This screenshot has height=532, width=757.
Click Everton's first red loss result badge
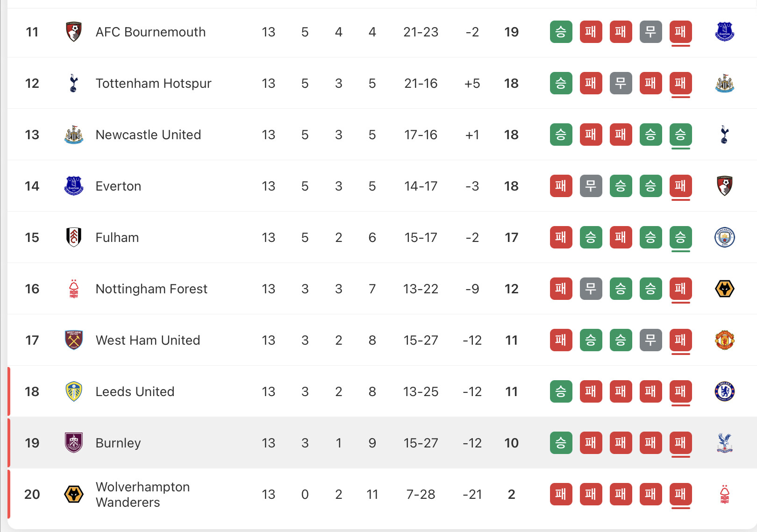point(561,186)
